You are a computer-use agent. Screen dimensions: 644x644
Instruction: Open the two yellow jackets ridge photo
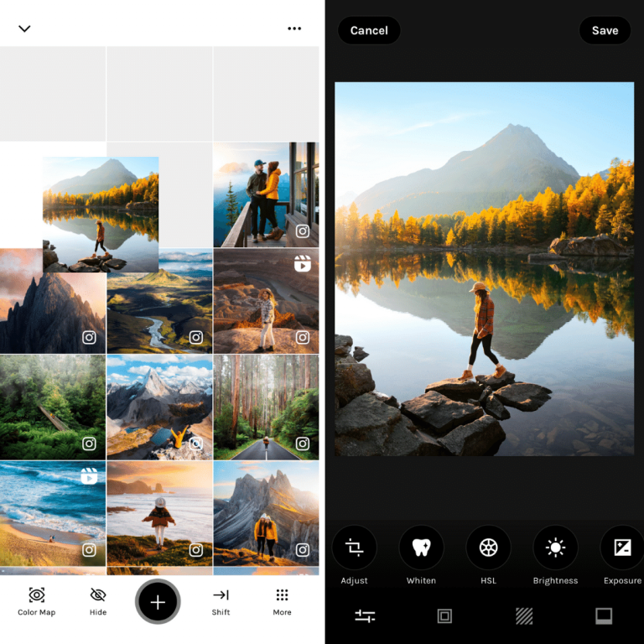tap(266, 513)
